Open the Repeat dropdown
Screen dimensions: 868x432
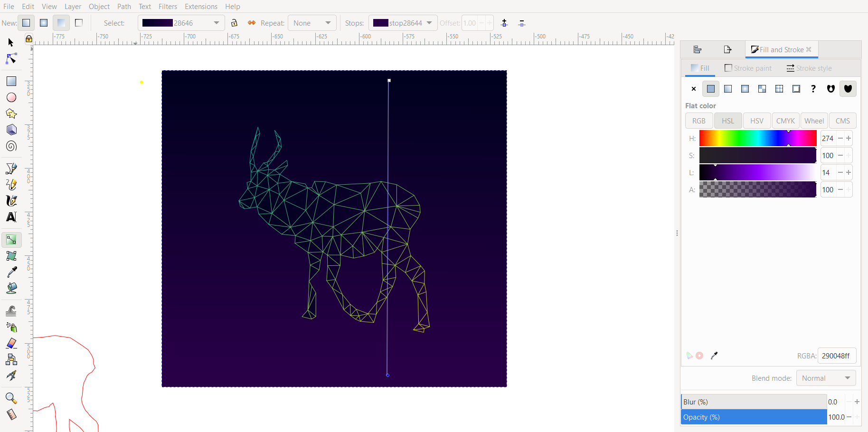312,22
